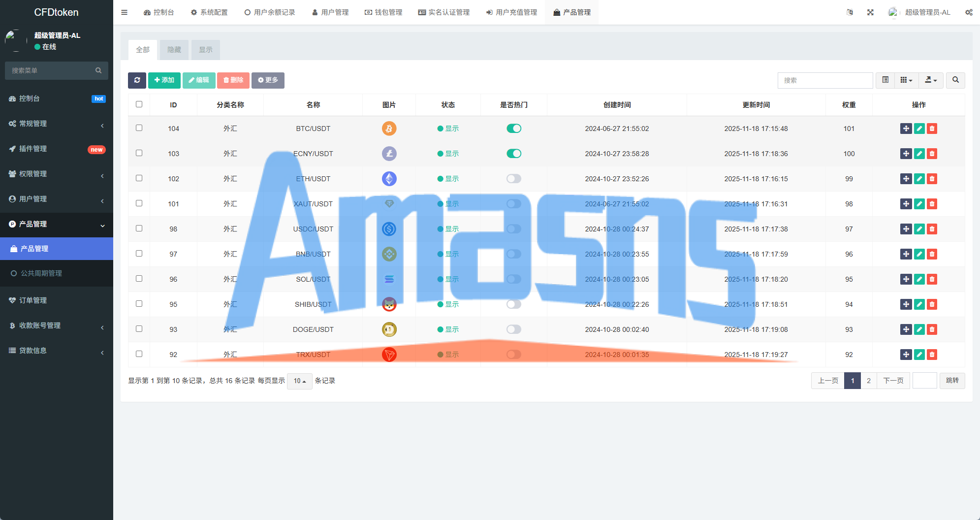Image resolution: width=980 pixels, height=520 pixels.
Task: Click the table 搜索 input field
Action: coord(825,80)
